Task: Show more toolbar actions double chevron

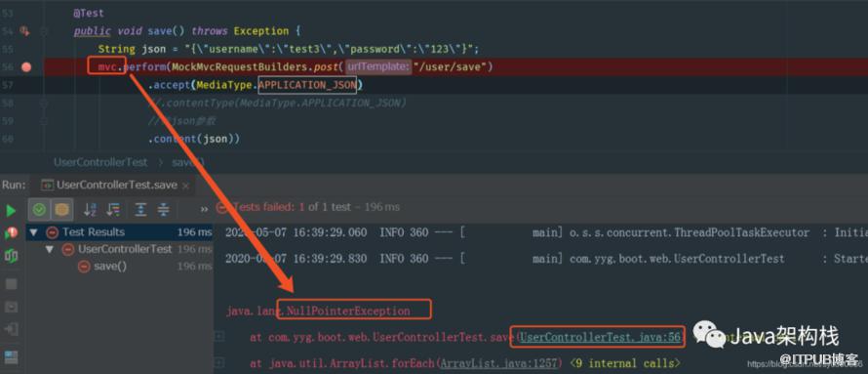Action: [204, 209]
